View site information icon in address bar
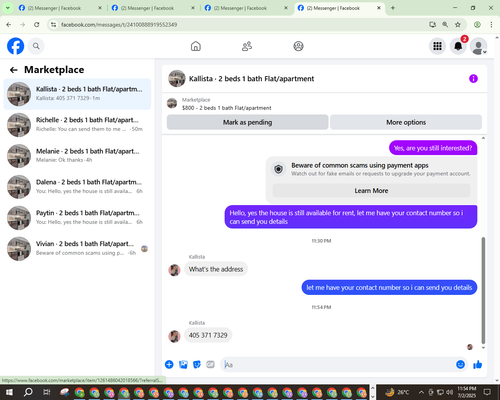 pos(53,24)
